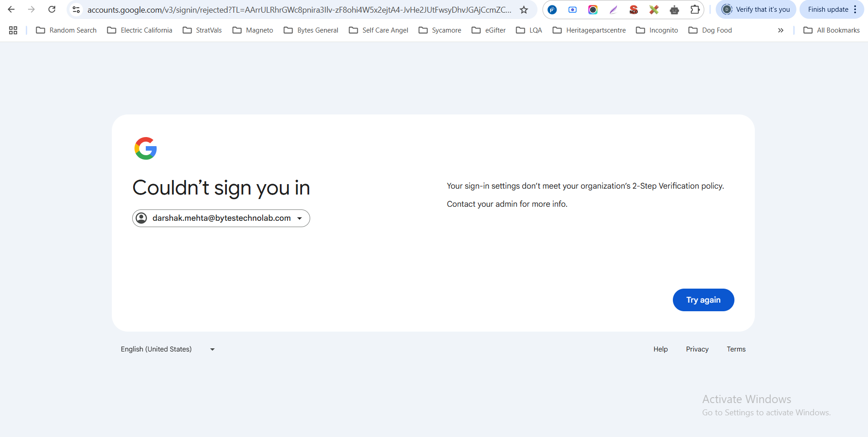This screenshot has height=437, width=868.
Task: Open the Sycamore bookmark folder
Action: coord(440,30)
